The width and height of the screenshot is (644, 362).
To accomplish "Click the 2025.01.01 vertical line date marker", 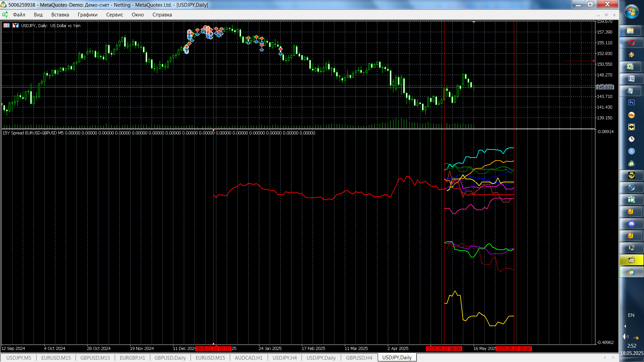I will pyautogui.click(x=213, y=349).
